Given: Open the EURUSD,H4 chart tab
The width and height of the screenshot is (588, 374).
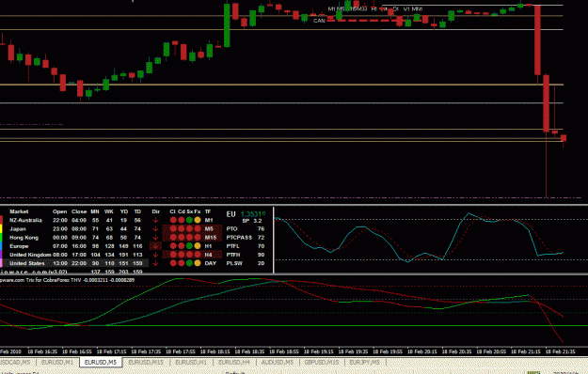Looking at the screenshot, I should click(234, 363).
